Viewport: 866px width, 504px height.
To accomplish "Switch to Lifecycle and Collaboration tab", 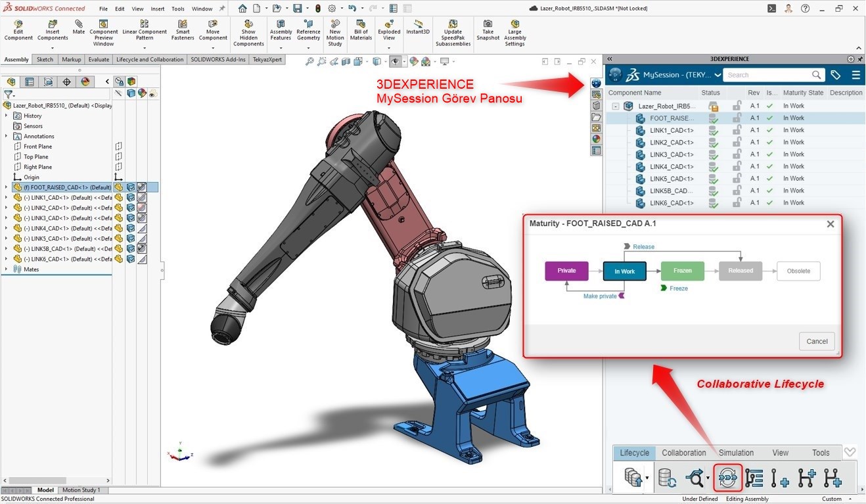I will point(150,59).
